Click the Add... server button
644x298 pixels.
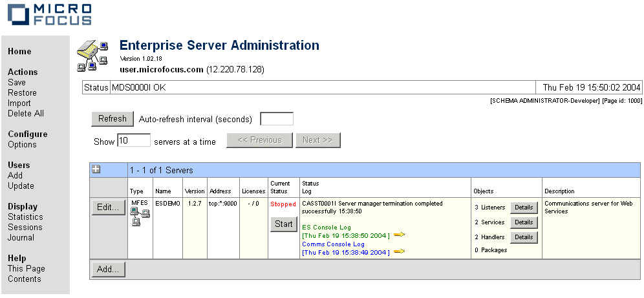pyautogui.click(x=109, y=270)
